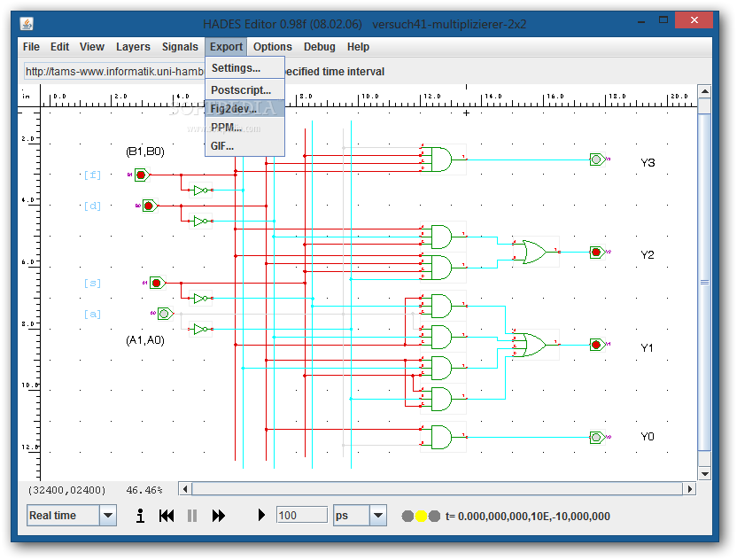Viewport: 737px width, 560px height.
Task: Select the inverter below the [f] input
Action: coord(201,191)
